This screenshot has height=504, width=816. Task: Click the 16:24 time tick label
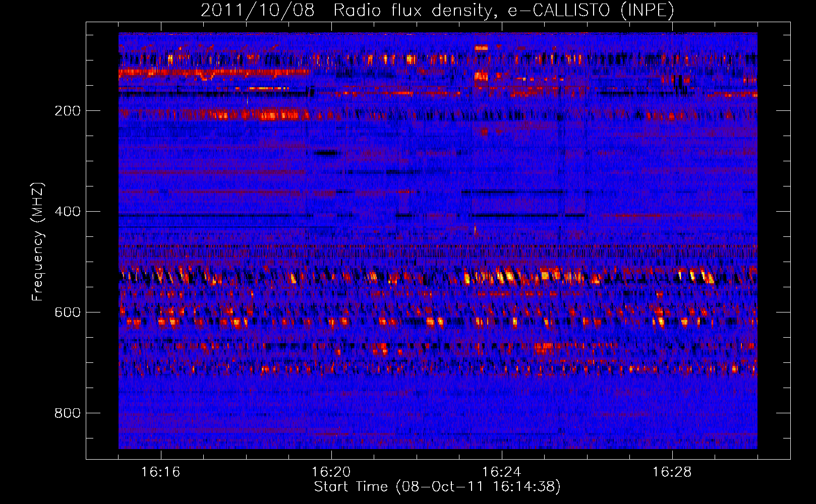502,472
